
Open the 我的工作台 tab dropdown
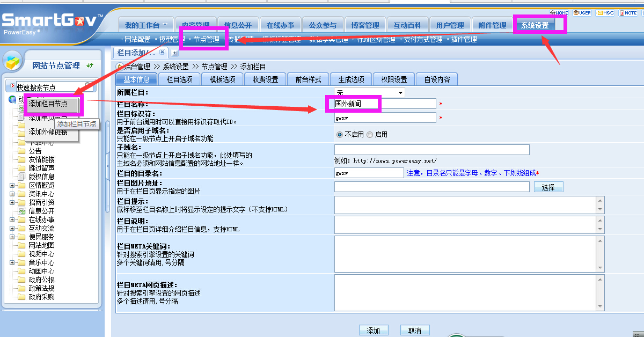165,25
